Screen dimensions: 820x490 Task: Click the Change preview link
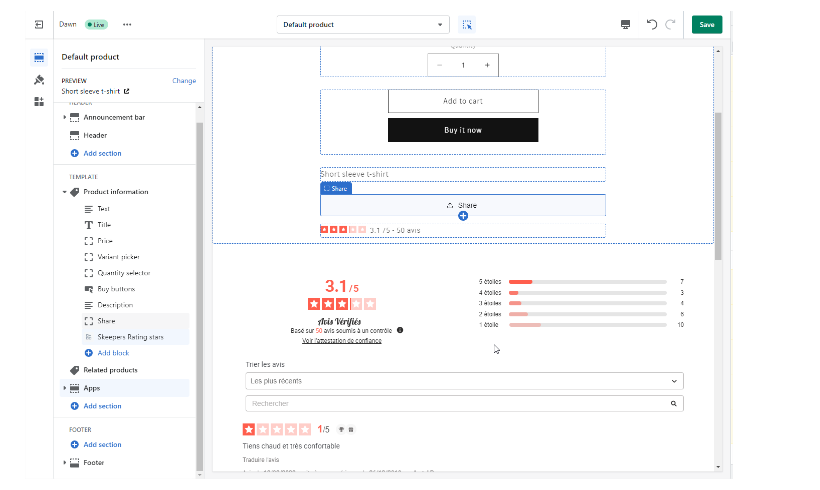pyautogui.click(x=184, y=80)
